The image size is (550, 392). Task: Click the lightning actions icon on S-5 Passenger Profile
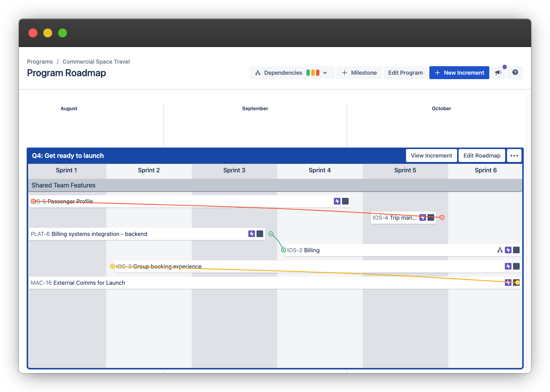[337, 201]
